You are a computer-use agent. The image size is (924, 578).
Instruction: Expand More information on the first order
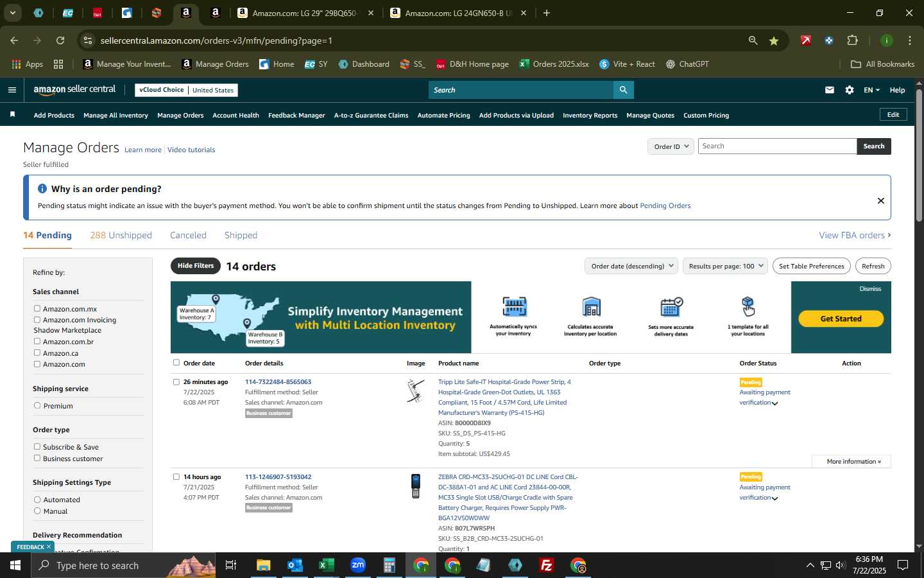851,461
